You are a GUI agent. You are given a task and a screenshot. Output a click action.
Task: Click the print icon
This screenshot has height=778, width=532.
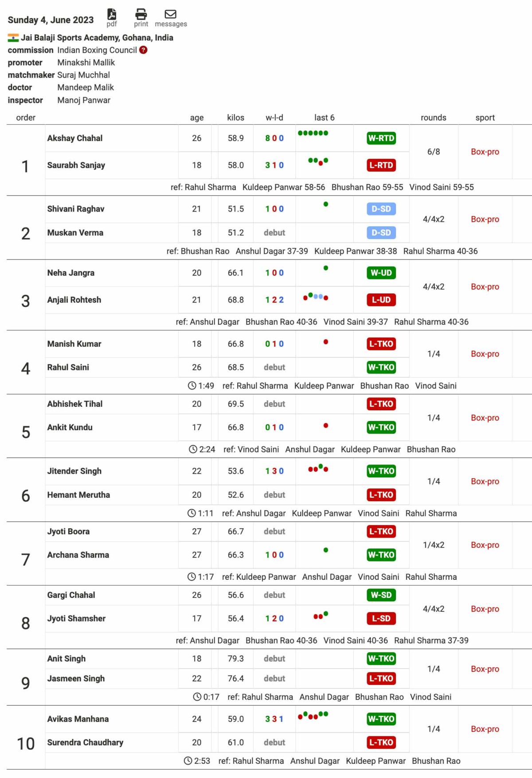coord(141,14)
